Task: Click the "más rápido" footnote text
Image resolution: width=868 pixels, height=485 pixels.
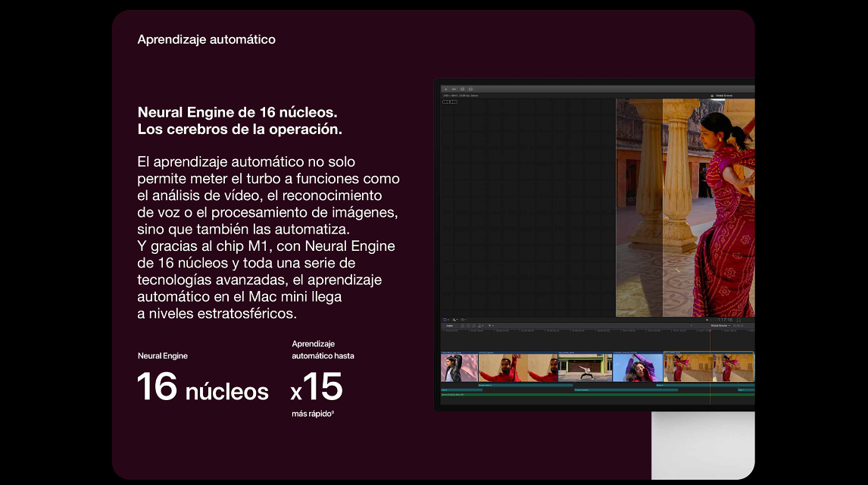Action: (x=313, y=414)
